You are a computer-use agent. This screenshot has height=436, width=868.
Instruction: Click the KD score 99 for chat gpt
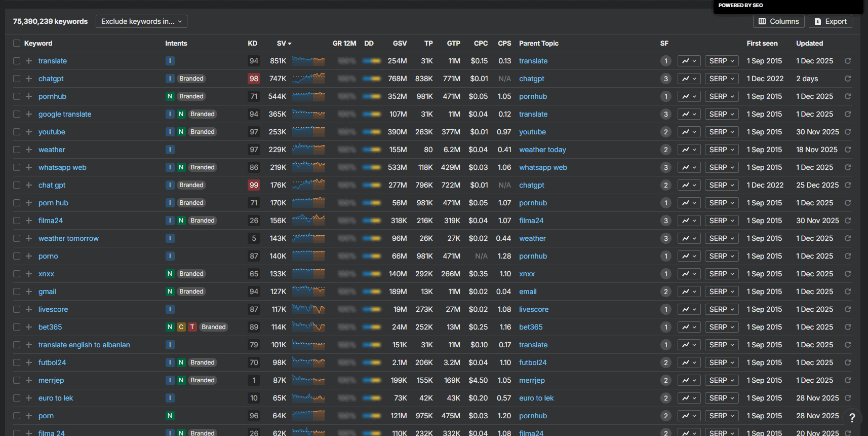click(254, 185)
